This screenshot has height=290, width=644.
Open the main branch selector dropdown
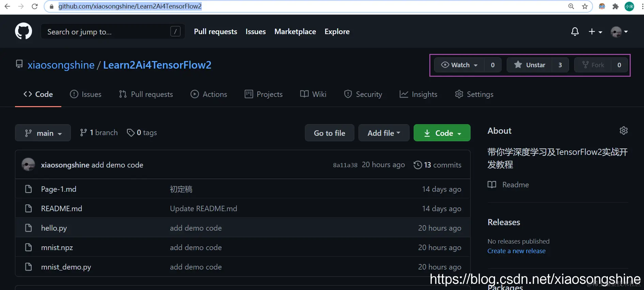pyautogui.click(x=43, y=133)
